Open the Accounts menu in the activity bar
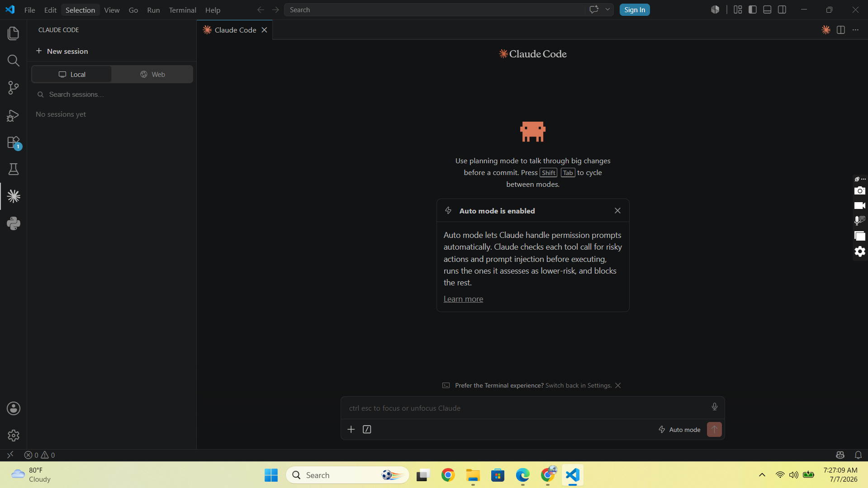Viewport: 868px width, 488px height. pos(14,408)
